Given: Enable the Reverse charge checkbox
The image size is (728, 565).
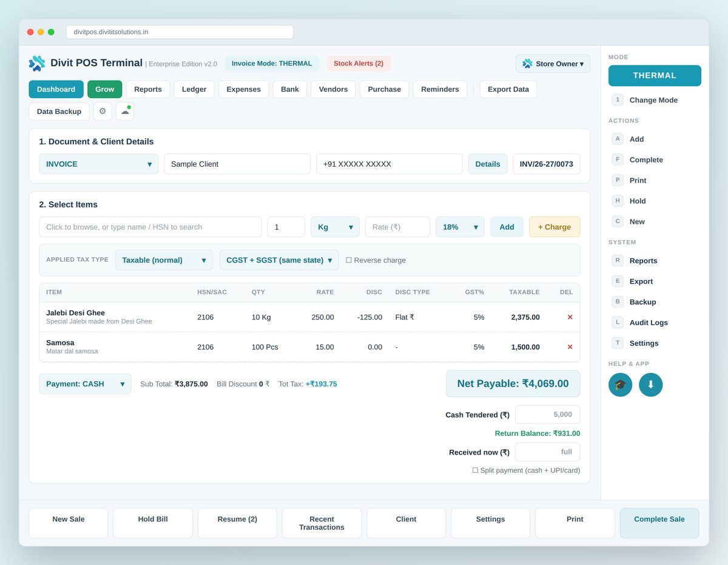Looking at the screenshot, I should pyautogui.click(x=349, y=260).
